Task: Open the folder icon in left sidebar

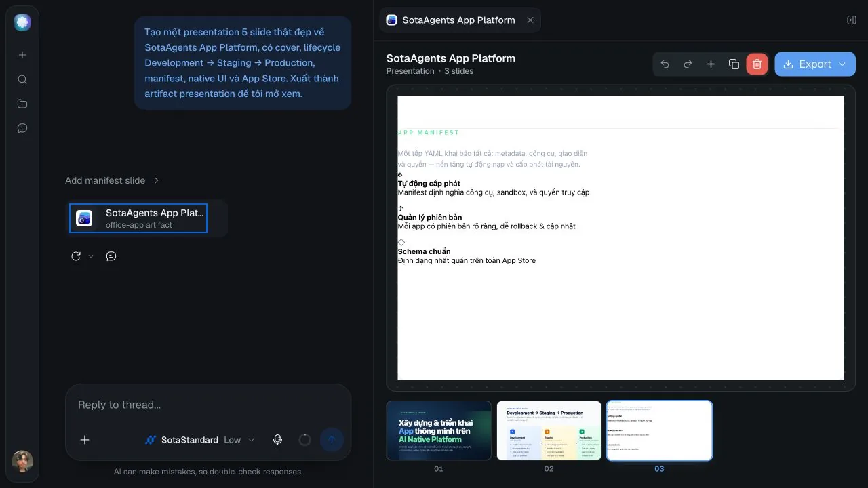Action: click(22, 104)
